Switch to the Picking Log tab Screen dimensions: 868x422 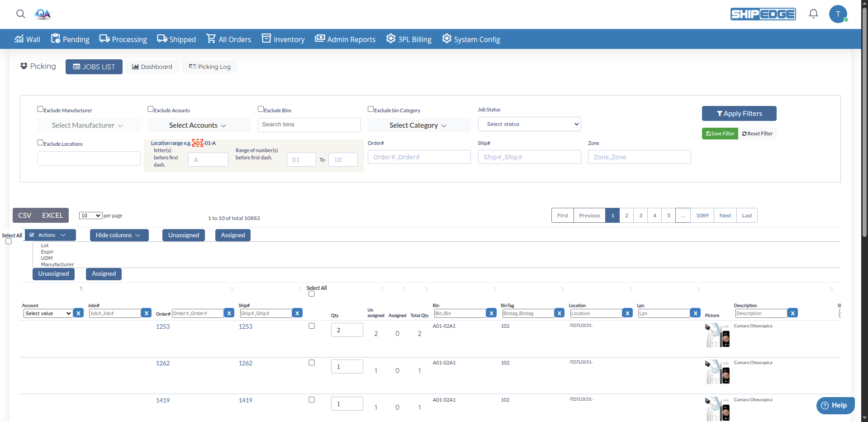pyautogui.click(x=210, y=67)
